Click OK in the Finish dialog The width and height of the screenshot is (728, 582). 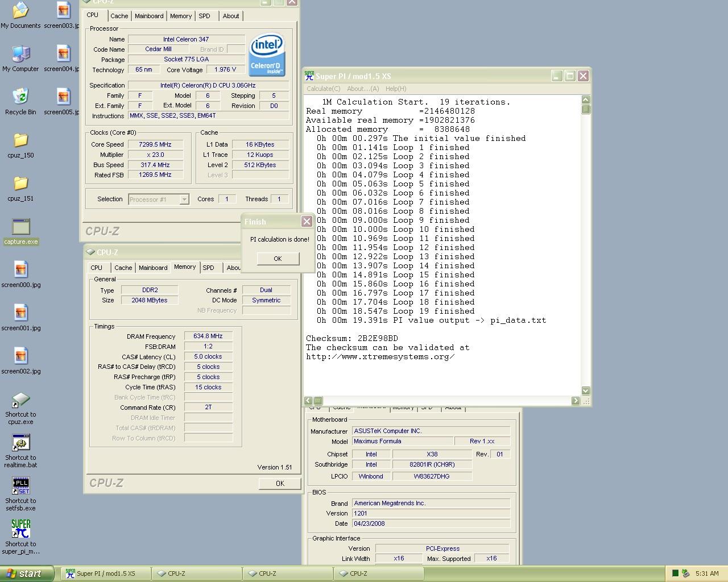(x=278, y=259)
